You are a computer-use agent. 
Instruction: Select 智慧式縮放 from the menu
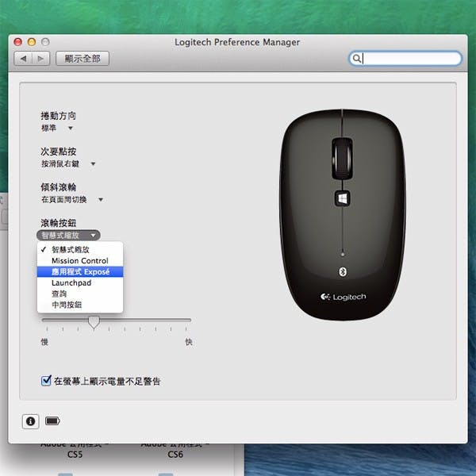point(80,250)
